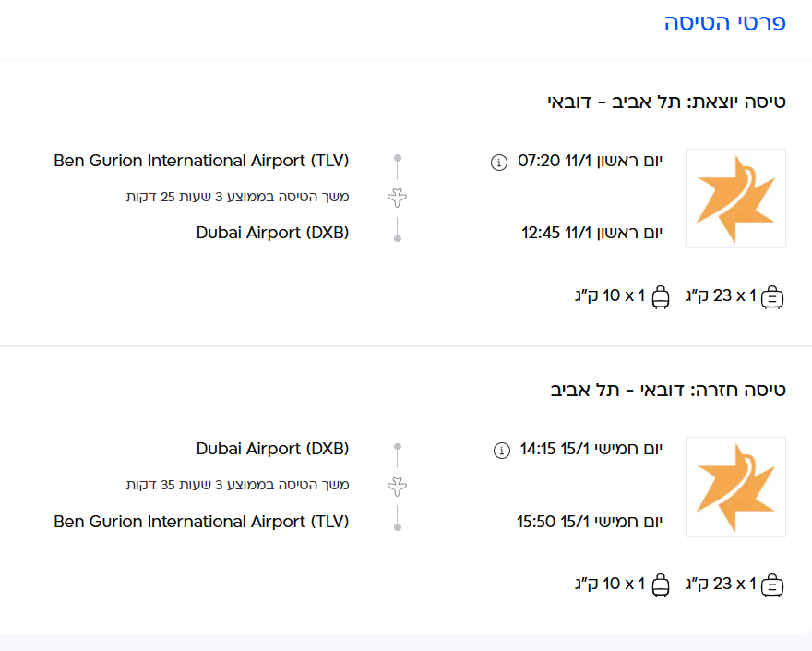Click outbound Dubai Airport (DXB) arrival text

click(272, 233)
